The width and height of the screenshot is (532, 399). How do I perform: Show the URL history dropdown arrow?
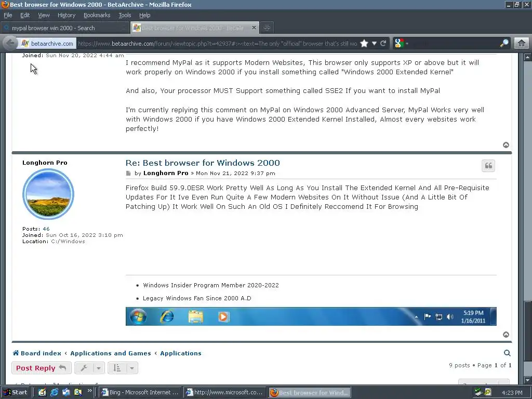click(x=374, y=44)
